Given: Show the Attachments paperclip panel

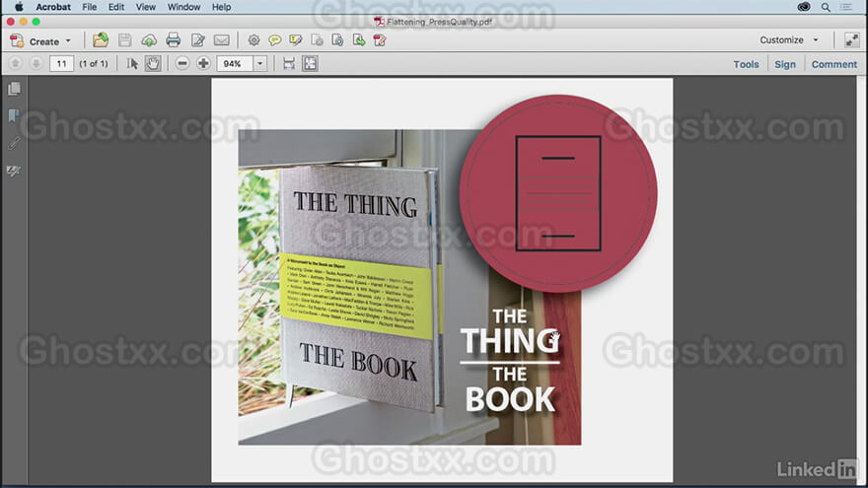Looking at the screenshot, I should [14, 143].
